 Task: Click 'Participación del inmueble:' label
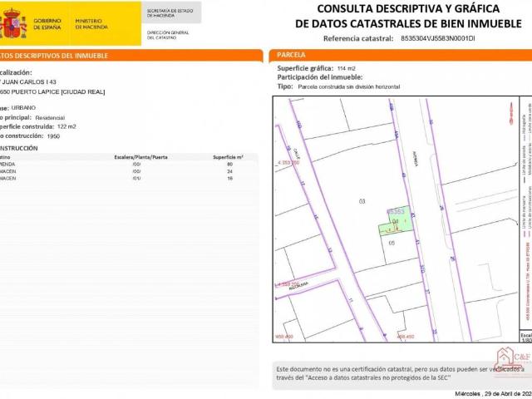click(x=320, y=77)
